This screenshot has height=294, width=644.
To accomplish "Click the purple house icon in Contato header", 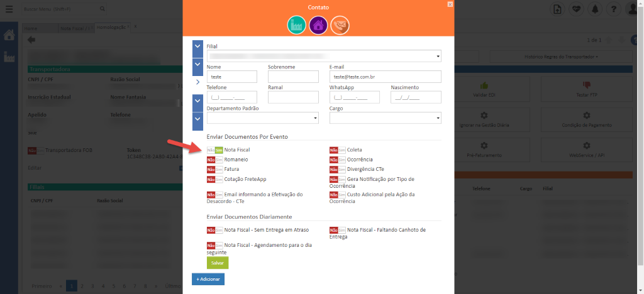I will point(318,26).
